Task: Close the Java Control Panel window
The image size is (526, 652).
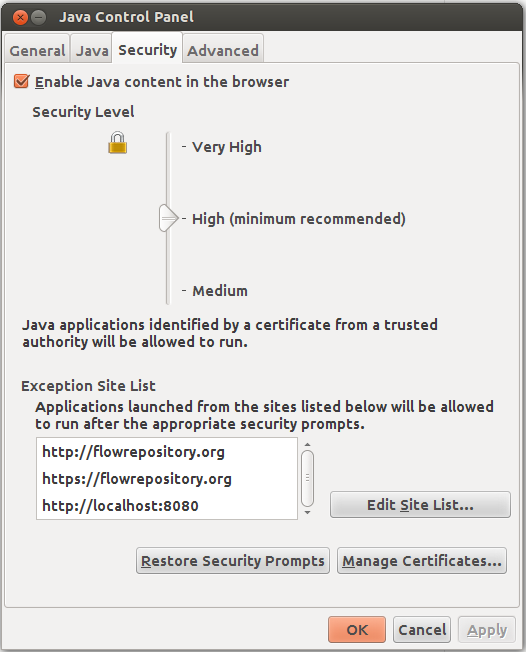Action: [20, 17]
